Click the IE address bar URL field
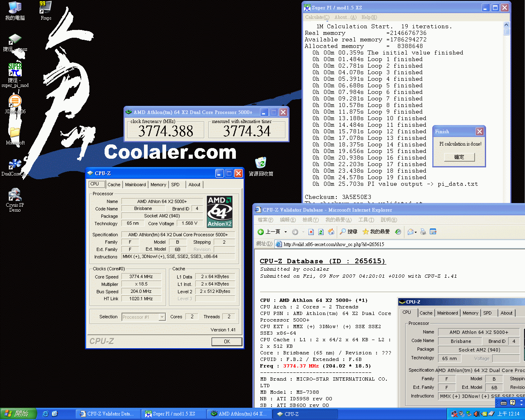This screenshot has height=420, width=525. [x=400, y=244]
